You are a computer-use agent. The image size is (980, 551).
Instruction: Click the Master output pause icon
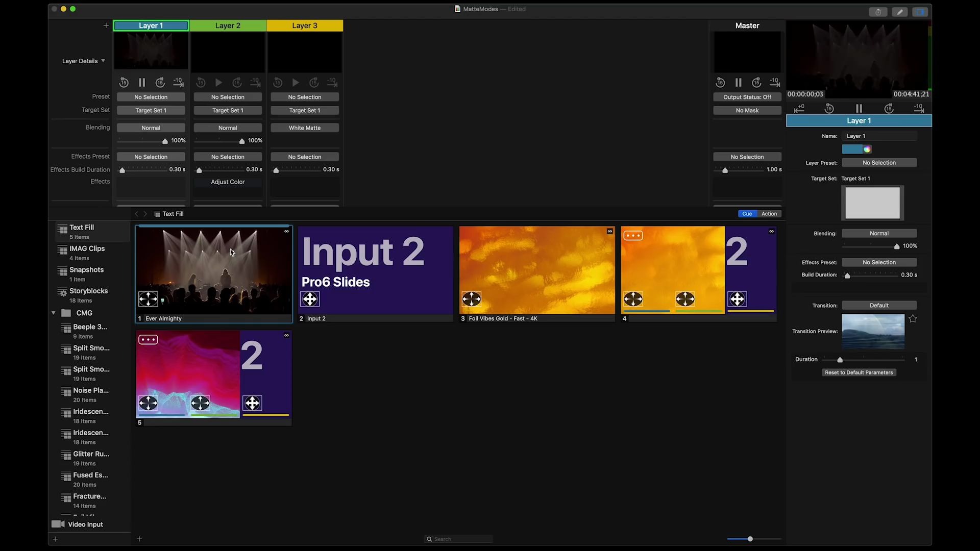[738, 82]
